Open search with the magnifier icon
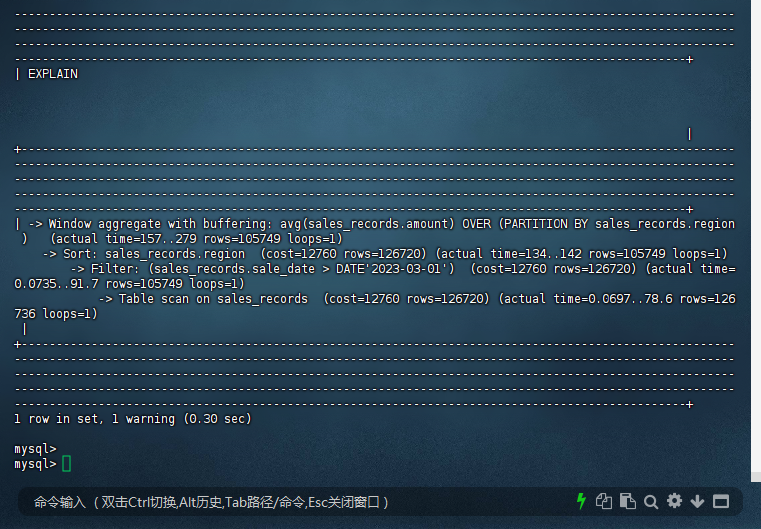The width and height of the screenshot is (761, 529). (x=651, y=502)
